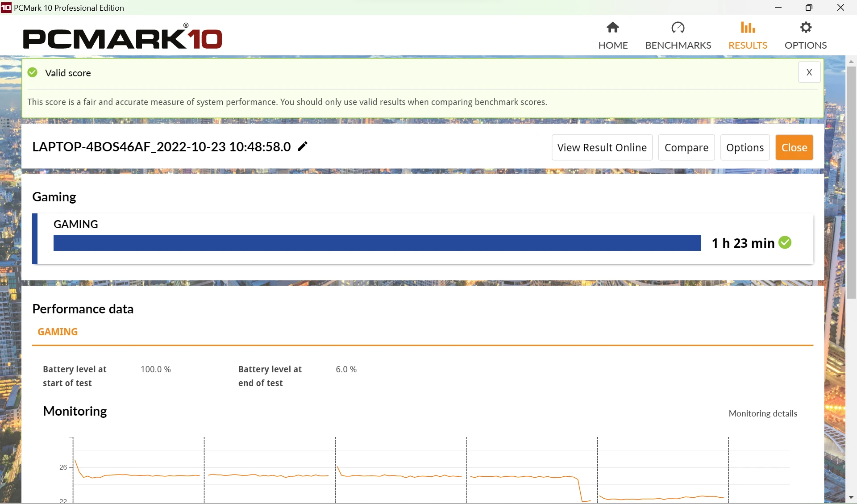Click the pencil icon to rename result
The width and height of the screenshot is (857, 504).
coord(303,146)
